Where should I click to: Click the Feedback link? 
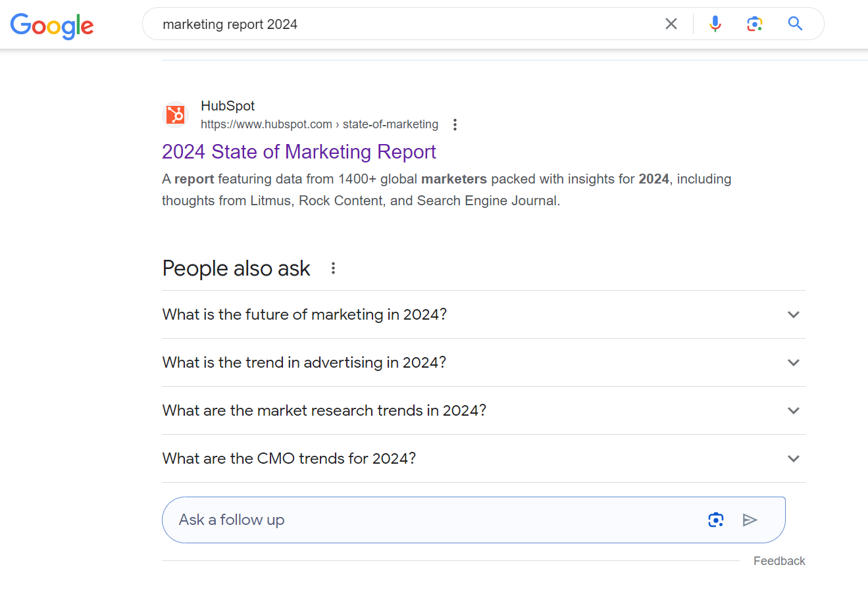(779, 561)
